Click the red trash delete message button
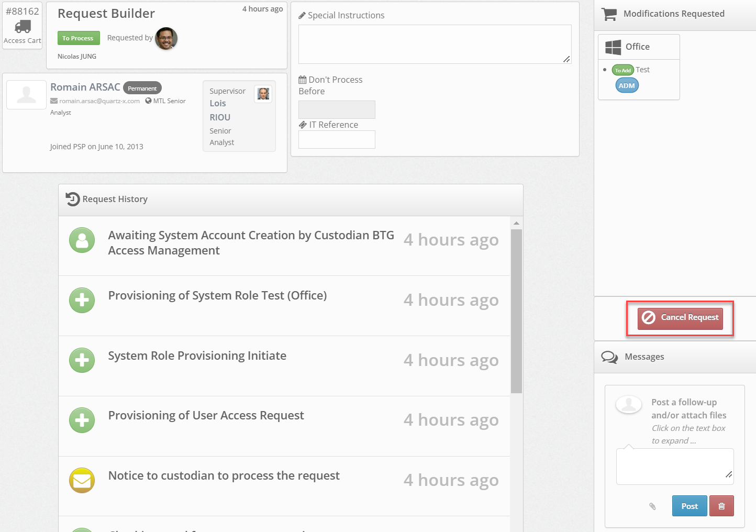 (x=721, y=506)
